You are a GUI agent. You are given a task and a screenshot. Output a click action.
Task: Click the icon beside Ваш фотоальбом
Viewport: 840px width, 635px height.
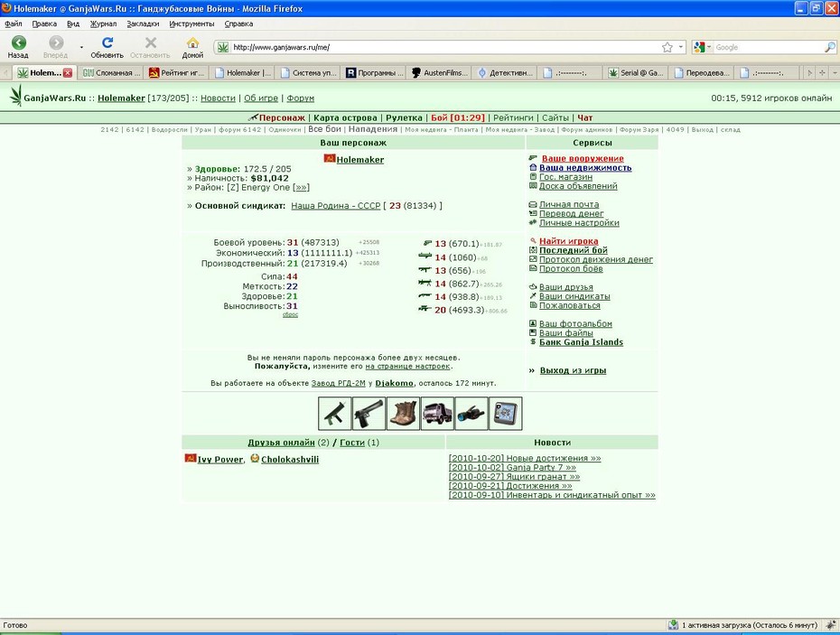[x=533, y=323]
